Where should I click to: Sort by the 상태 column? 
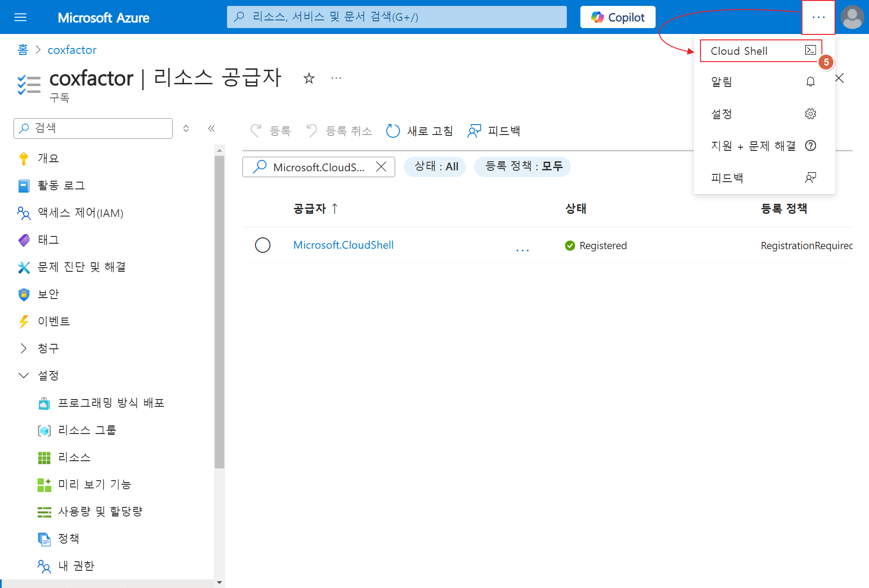[x=576, y=208]
